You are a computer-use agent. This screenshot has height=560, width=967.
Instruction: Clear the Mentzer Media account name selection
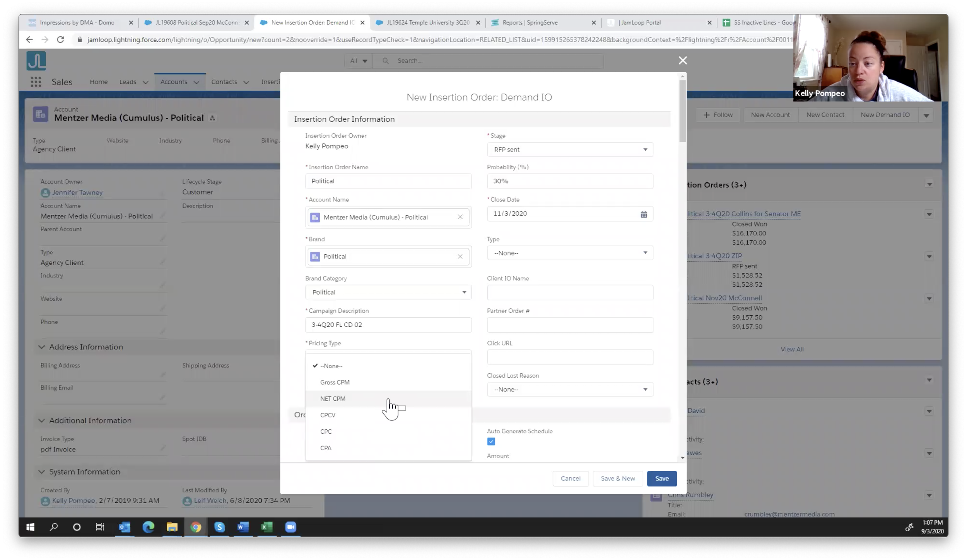click(460, 217)
